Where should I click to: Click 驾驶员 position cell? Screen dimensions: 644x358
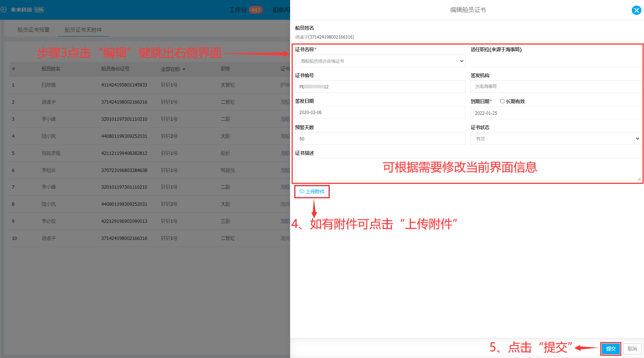pyautogui.click(x=228, y=170)
